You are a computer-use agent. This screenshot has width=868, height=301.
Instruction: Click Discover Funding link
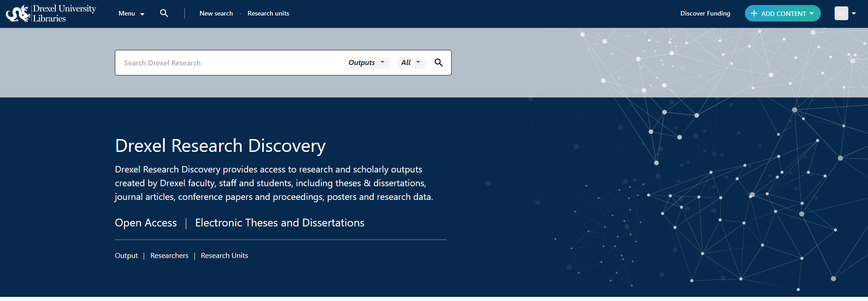(705, 14)
